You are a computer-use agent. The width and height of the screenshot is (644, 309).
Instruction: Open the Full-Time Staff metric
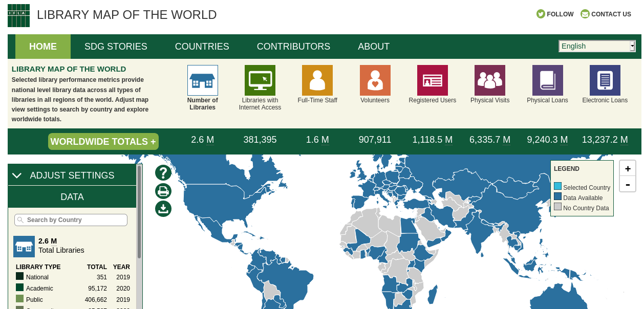click(317, 80)
